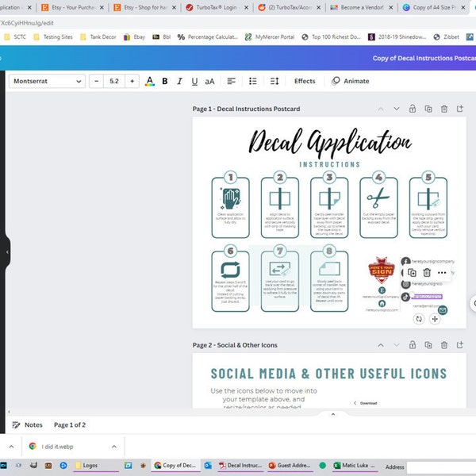Open the I did it.webp downloaded file
The width and height of the screenshot is (476, 476).
click(x=57, y=447)
